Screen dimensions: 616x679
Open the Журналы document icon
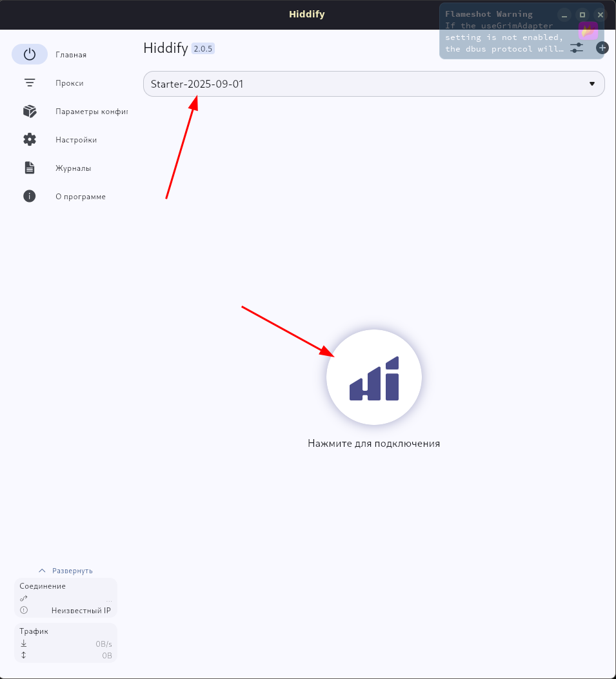(x=30, y=168)
